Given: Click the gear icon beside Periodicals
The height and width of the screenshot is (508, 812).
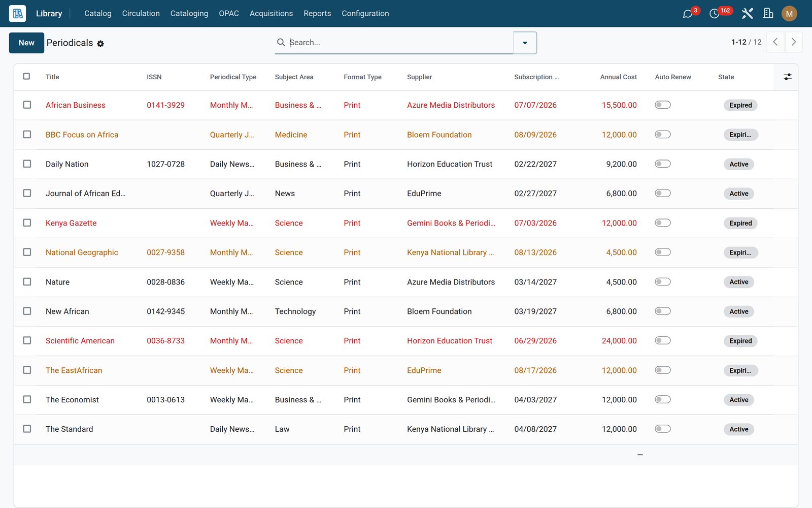Looking at the screenshot, I should pos(100,44).
